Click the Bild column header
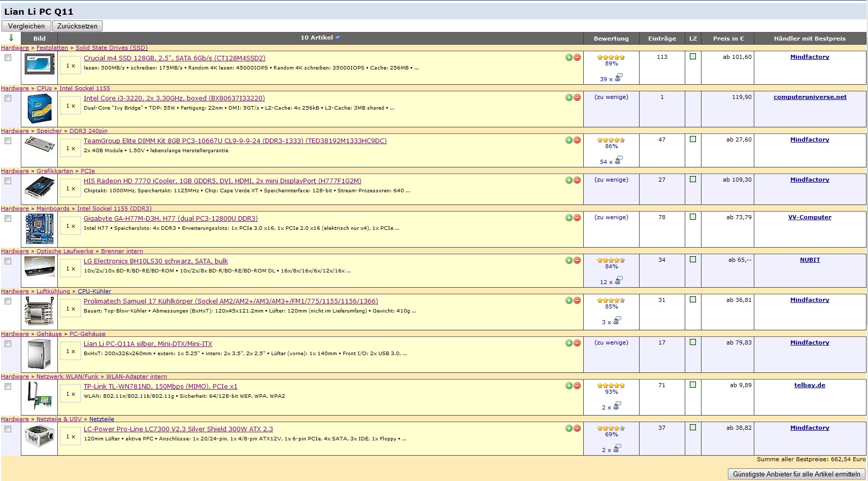The width and height of the screenshot is (868, 481). click(x=40, y=39)
